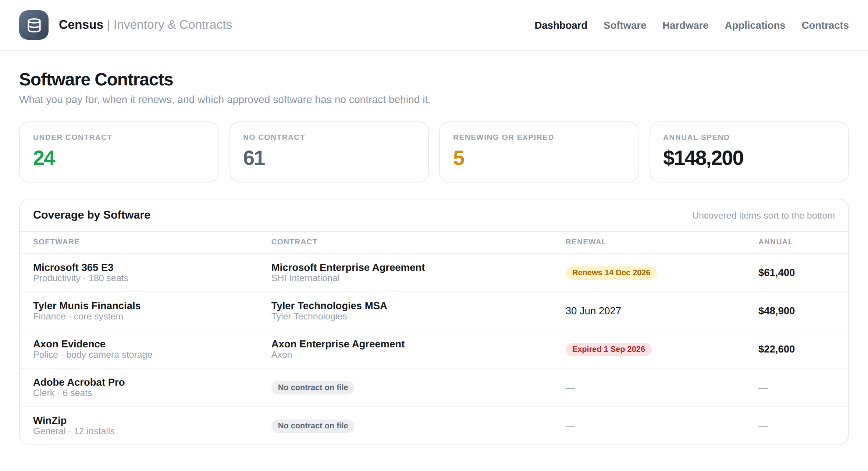
Task: Sort by the Annual column header
Action: (775, 242)
